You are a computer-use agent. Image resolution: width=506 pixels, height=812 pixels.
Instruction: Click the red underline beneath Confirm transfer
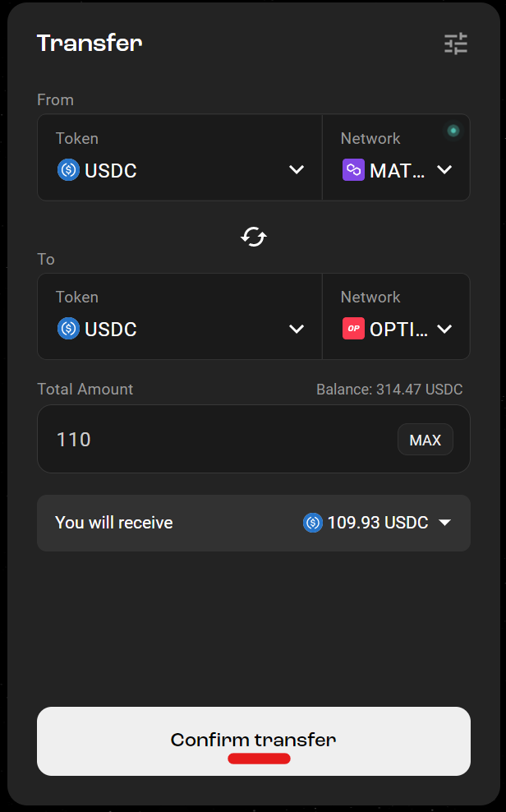pos(259,759)
